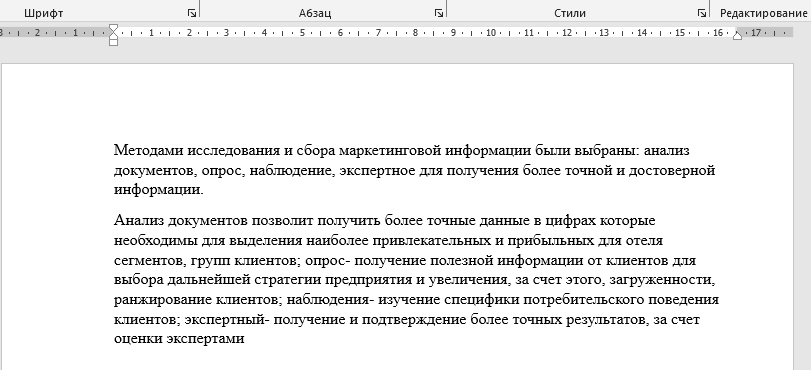The height and width of the screenshot is (370, 811).
Task: Click the last word "экспертами"
Action: point(206,339)
